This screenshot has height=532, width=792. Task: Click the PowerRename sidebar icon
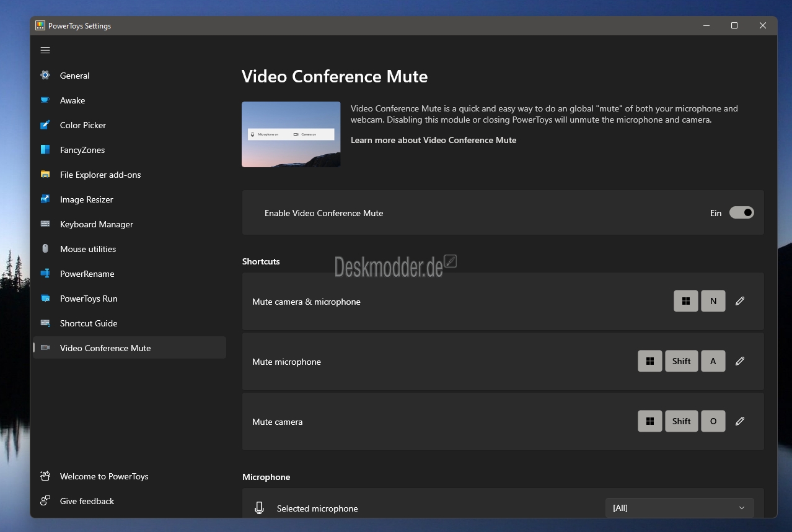pyautogui.click(x=45, y=274)
